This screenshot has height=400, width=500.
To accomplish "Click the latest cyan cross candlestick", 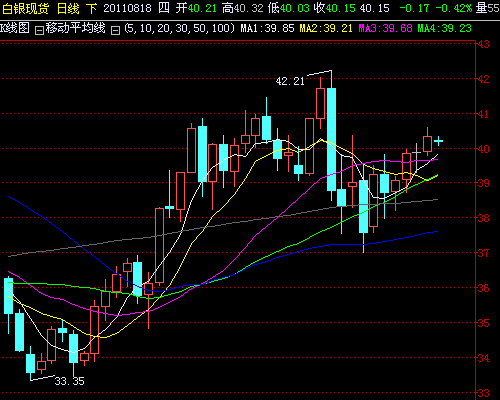I will click(x=438, y=141).
